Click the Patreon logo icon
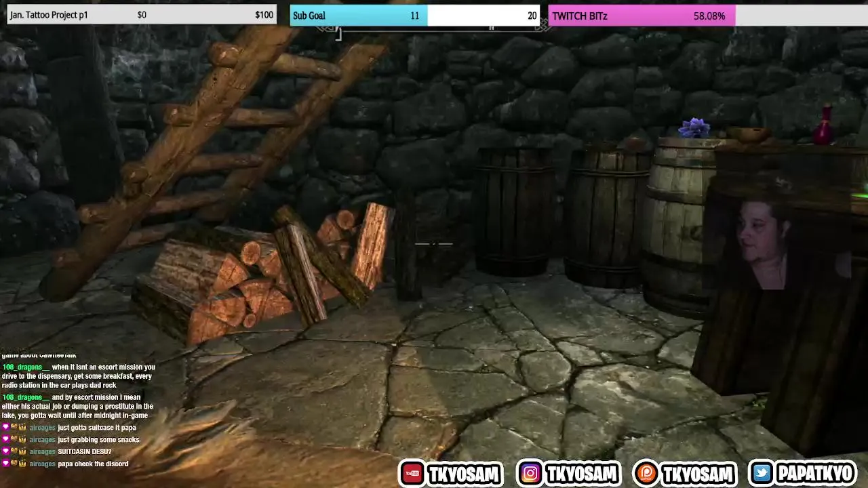The height and width of the screenshot is (488, 868). [x=646, y=474]
